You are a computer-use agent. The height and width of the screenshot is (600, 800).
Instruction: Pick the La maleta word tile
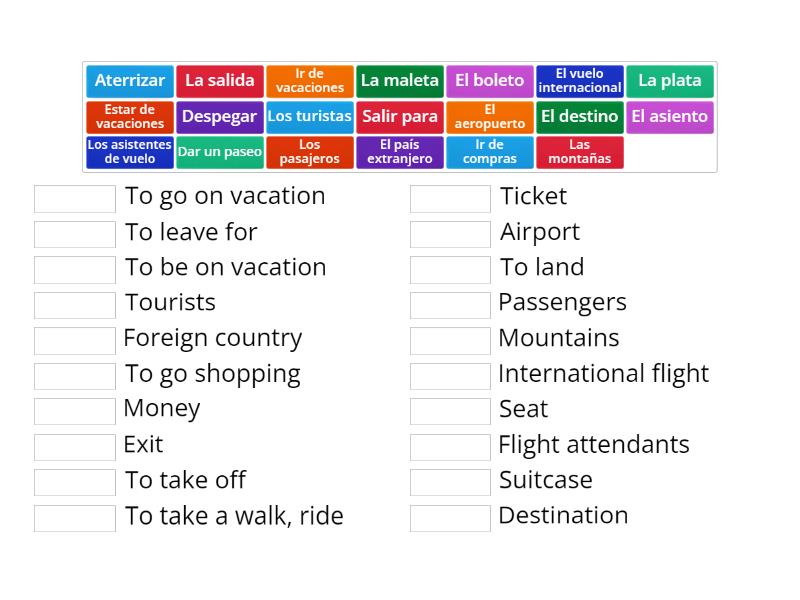pyautogui.click(x=399, y=81)
